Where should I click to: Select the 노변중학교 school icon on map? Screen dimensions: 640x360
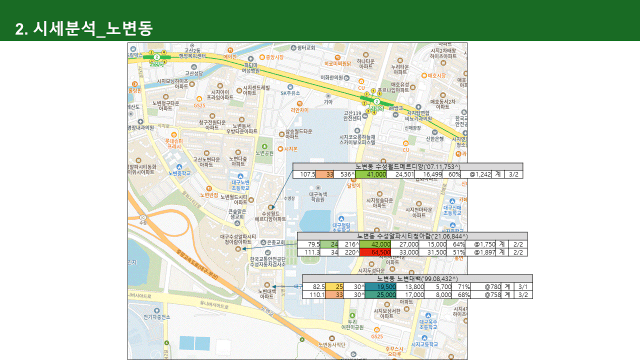[179, 167]
